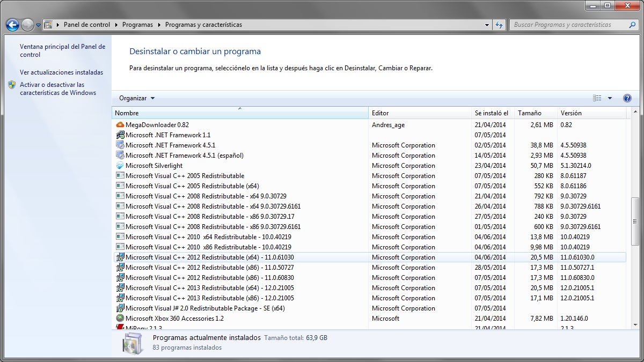Expand the arrow after Panel de control

coord(116,25)
